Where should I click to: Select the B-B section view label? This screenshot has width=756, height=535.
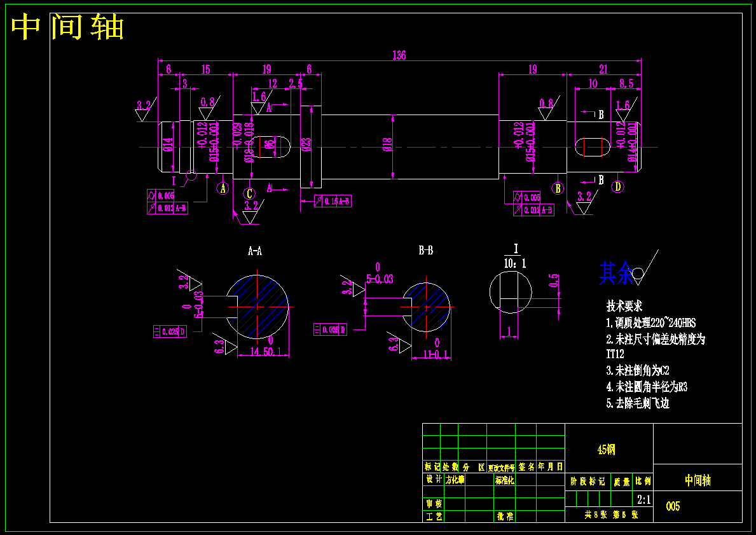coord(426,251)
